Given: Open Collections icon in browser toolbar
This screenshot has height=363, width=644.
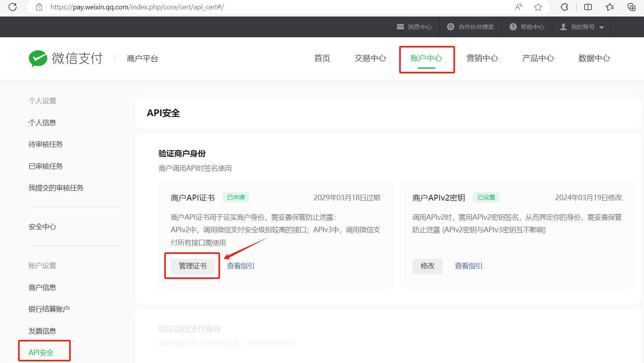Looking at the screenshot, I should pos(631,7).
